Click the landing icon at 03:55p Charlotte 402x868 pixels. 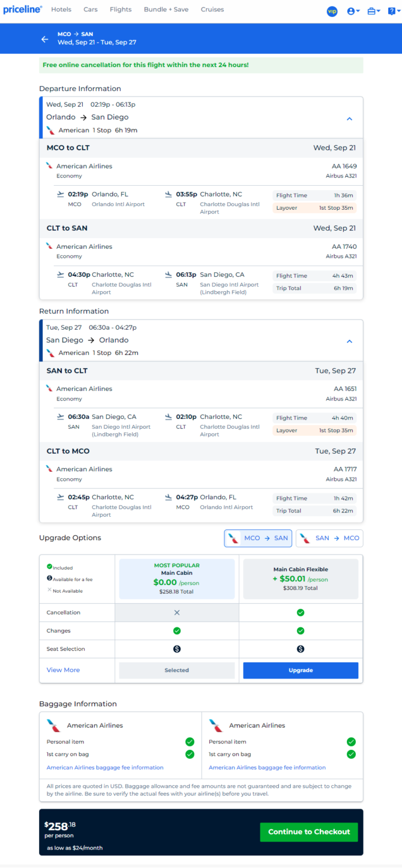(169, 194)
